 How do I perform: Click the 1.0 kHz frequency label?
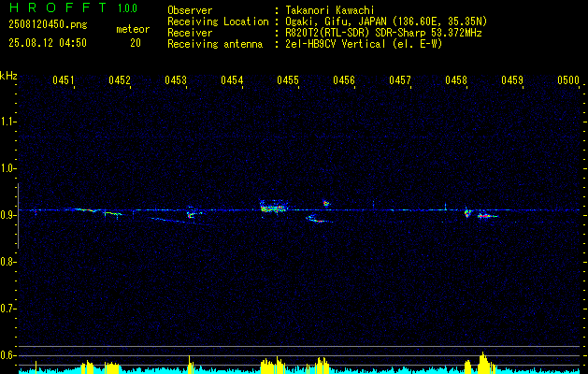click(7, 168)
